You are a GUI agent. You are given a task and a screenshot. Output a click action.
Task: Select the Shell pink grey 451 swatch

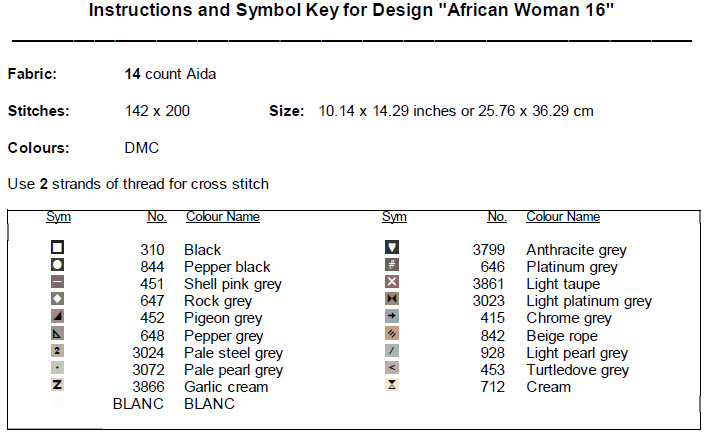tap(58, 282)
